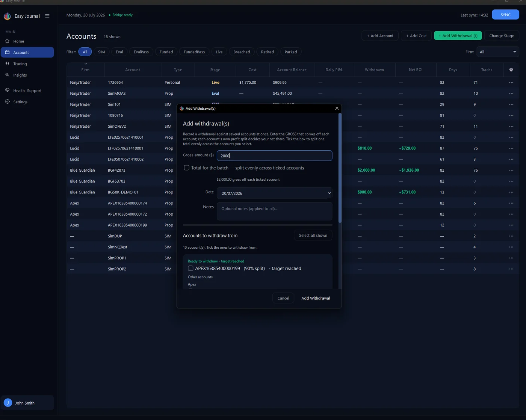This screenshot has height=420, width=526.
Task: Close the Add Withdrawal(s) dialog
Action: [337, 108]
